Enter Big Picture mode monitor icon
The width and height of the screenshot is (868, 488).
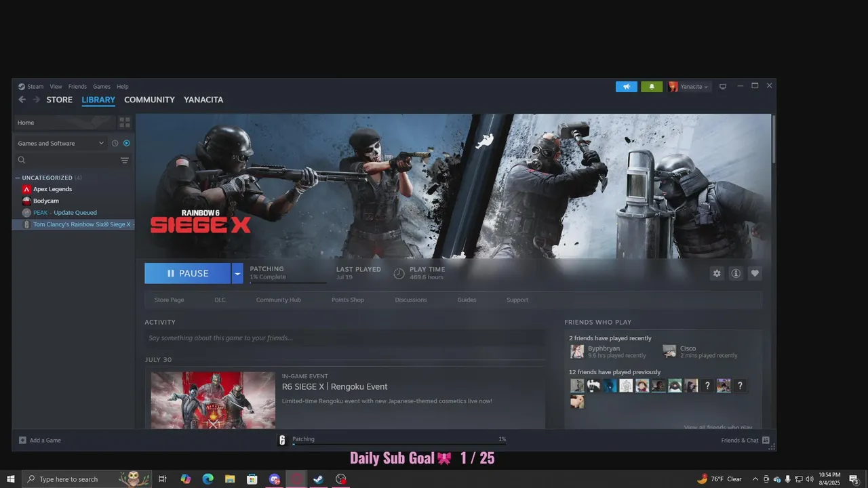tap(723, 87)
